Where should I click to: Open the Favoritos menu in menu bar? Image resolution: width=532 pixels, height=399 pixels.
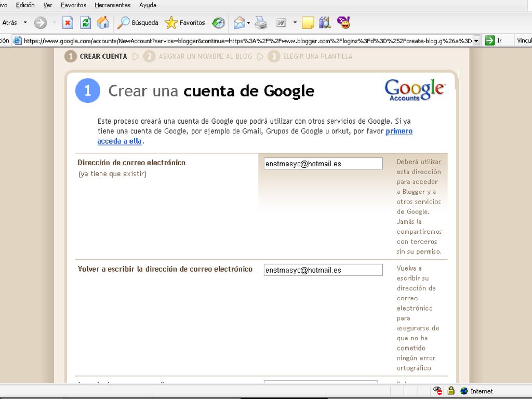click(x=74, y=5)
